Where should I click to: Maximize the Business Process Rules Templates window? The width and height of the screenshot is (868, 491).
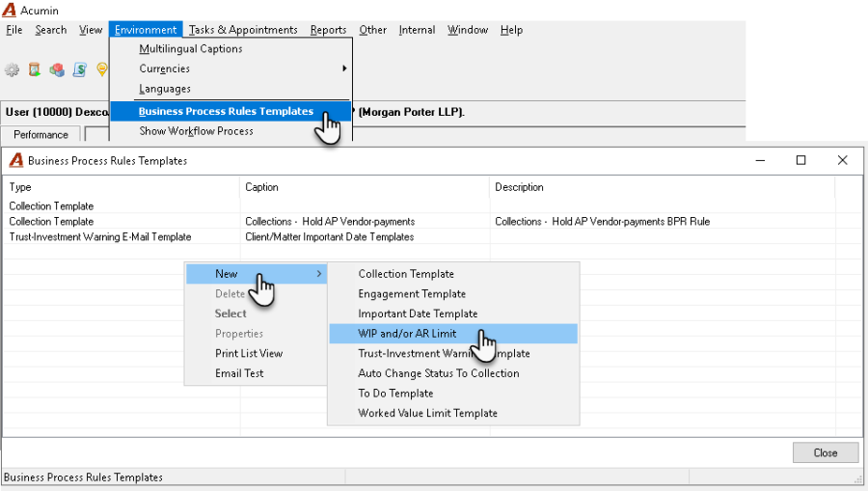pos(800,160)
